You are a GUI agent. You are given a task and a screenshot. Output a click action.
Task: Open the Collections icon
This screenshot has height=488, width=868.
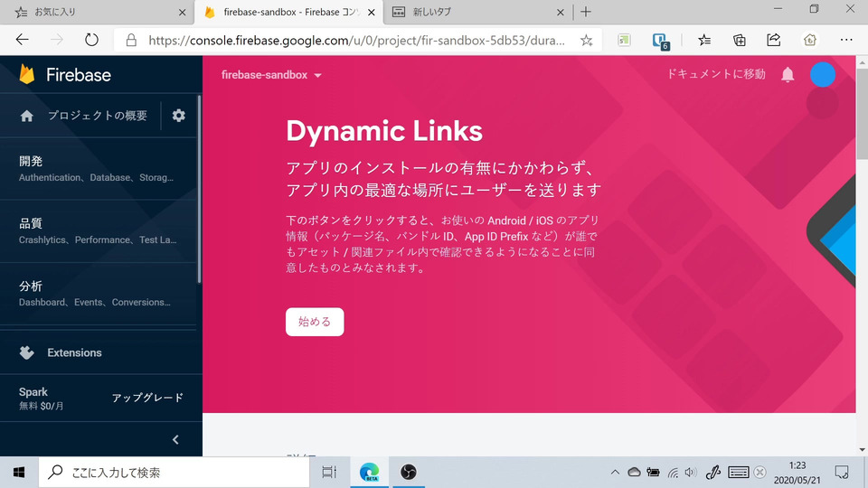pos(739,40)
